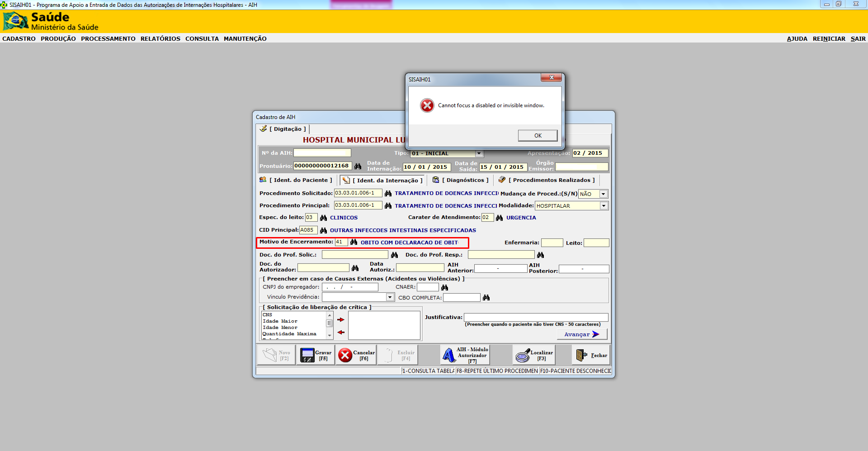Click the Data Autoriz. field

click(x=420, y=268)
